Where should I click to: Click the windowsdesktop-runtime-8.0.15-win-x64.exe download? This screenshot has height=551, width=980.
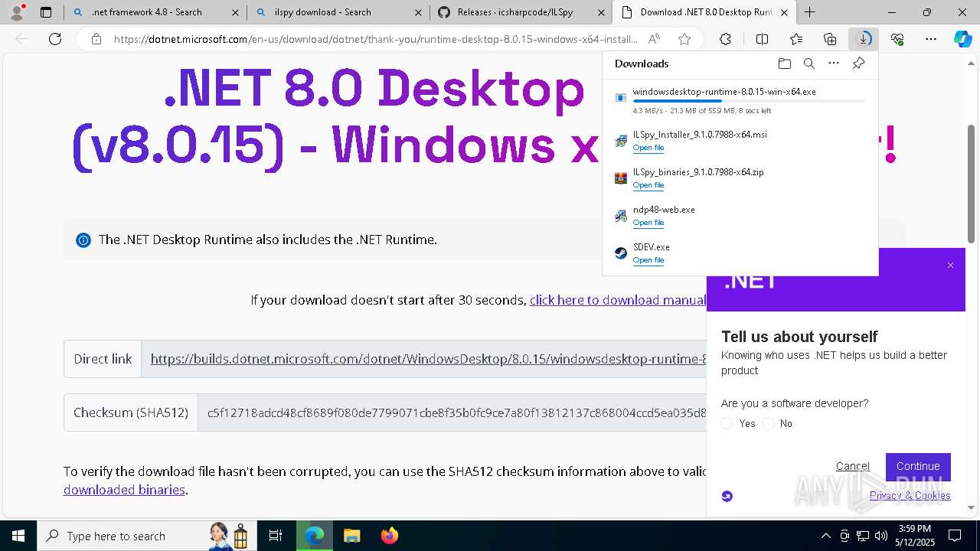tap(724, 92)
